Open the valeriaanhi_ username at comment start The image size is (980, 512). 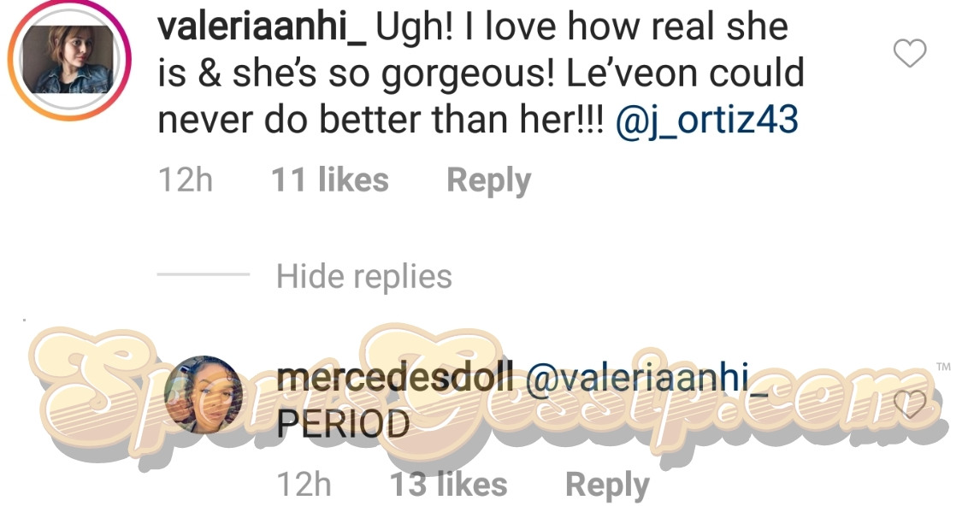tap(262, 28)
